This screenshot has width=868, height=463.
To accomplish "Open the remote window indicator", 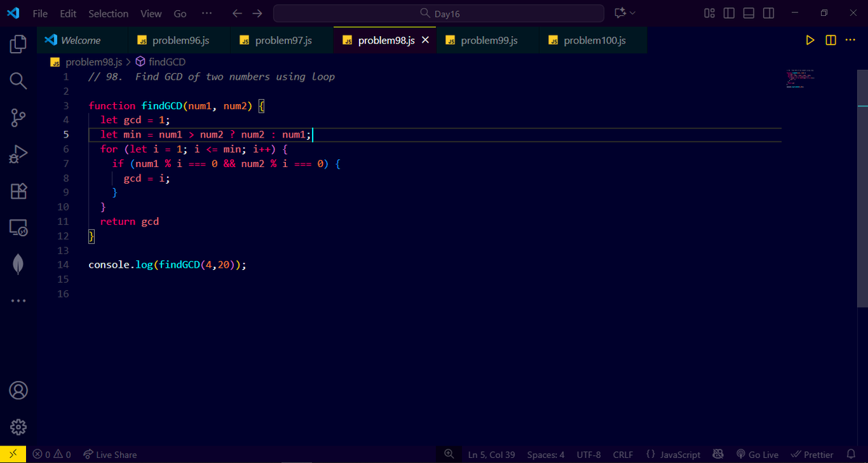I will pyautogui.click(x=13, y=454).
